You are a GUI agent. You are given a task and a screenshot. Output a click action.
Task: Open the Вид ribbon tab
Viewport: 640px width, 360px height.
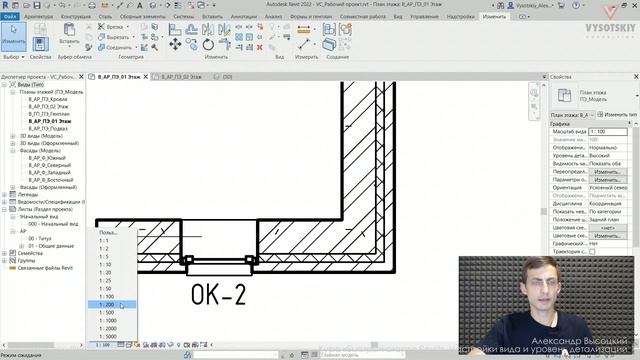click(398, 16)
